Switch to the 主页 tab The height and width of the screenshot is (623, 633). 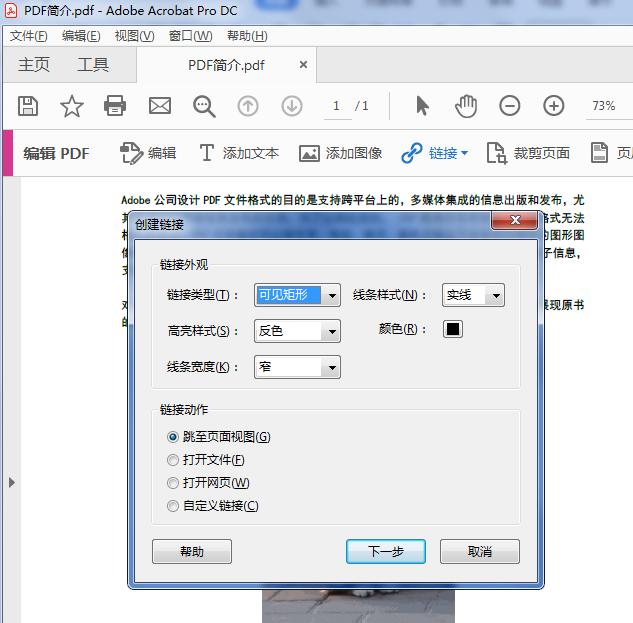tap(34, 65)
